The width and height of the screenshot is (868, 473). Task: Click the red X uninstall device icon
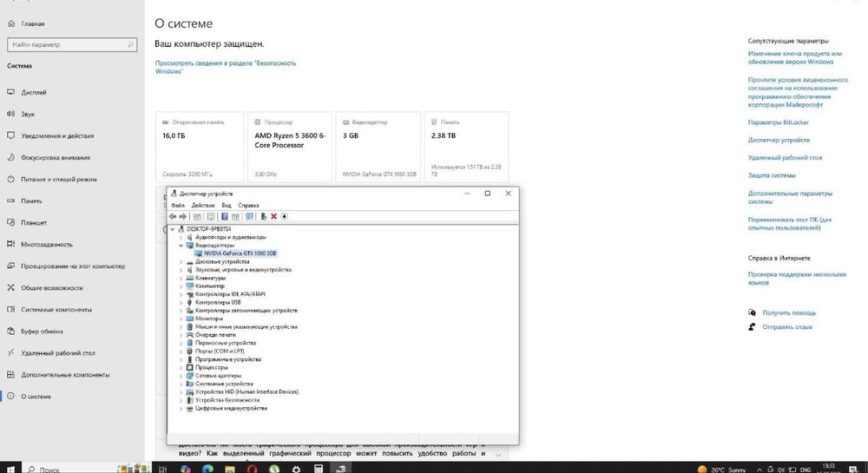click(x=273, y=217)
